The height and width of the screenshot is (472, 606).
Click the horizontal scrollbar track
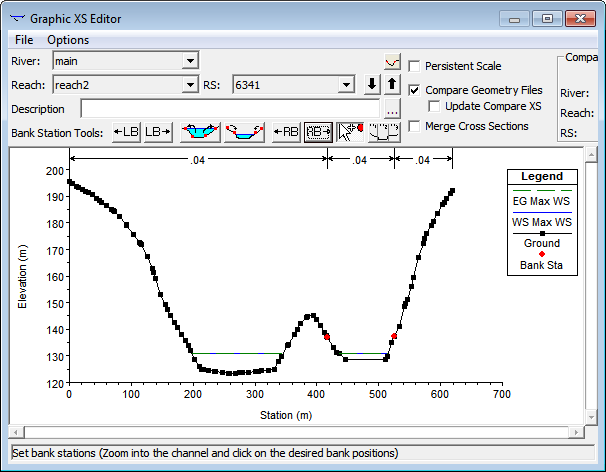pyautogui.click(x=296, y=432)
